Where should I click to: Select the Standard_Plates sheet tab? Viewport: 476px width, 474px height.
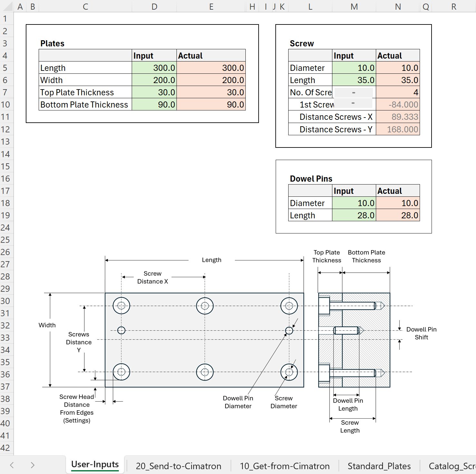pos(379,466)
